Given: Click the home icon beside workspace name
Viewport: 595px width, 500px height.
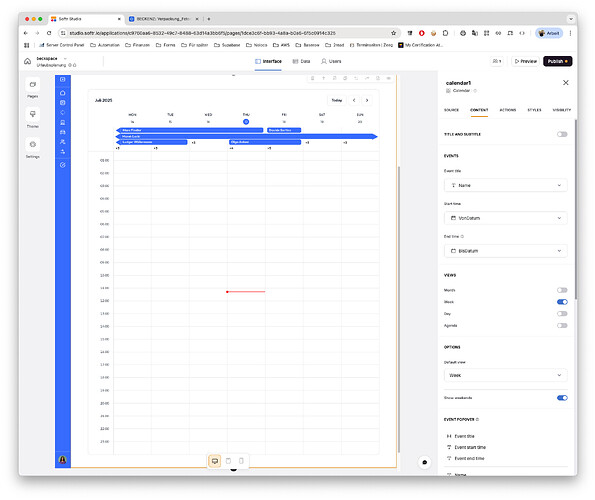Looking at the screenshot, I should tap(27, 61).
